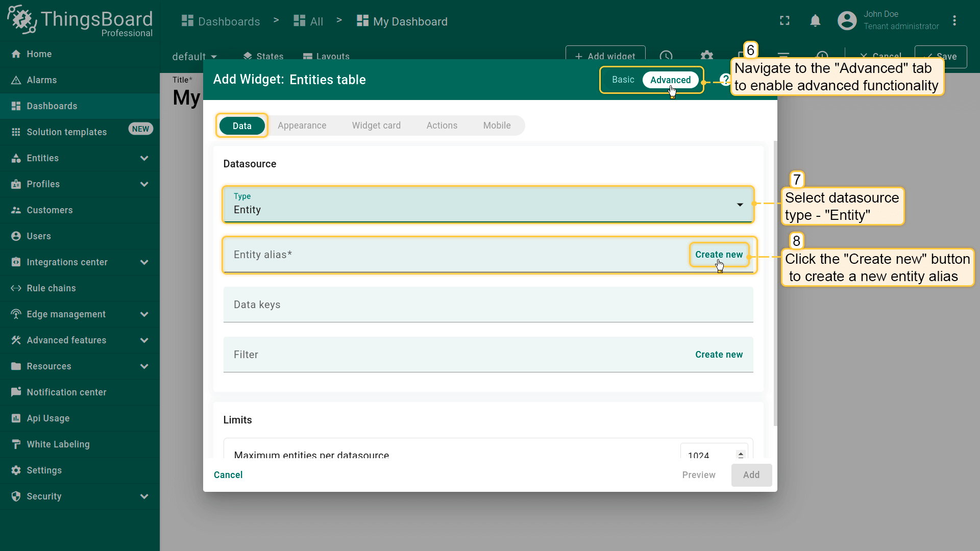Viewport: 980px width, 551px height.
Task: Open the three-dot user menu
Action: 954,21
